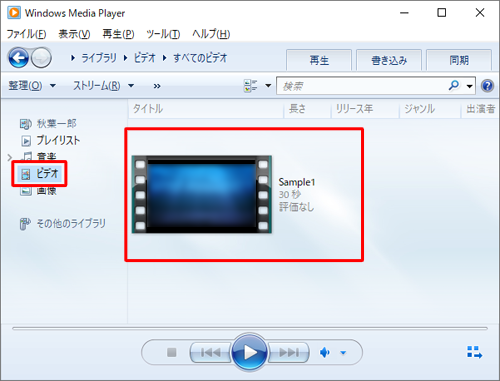500x381 pixels.
Task: Click the Windows Media Player title icon
Action: (x=14, y=13)
